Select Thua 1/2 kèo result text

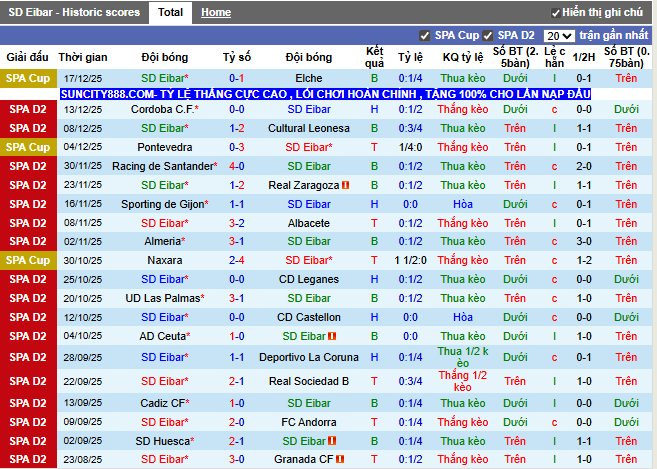click(463, 357)
